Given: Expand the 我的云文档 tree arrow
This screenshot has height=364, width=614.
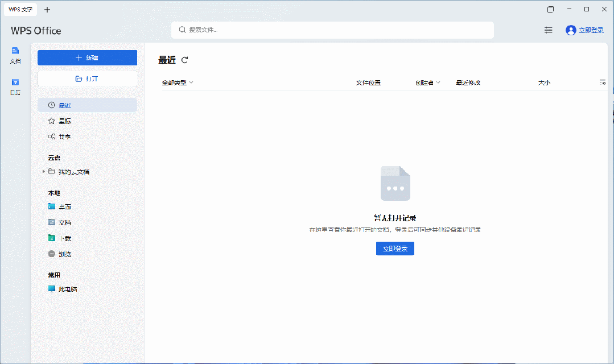Looking at the screenshot, I should [43, 171].
